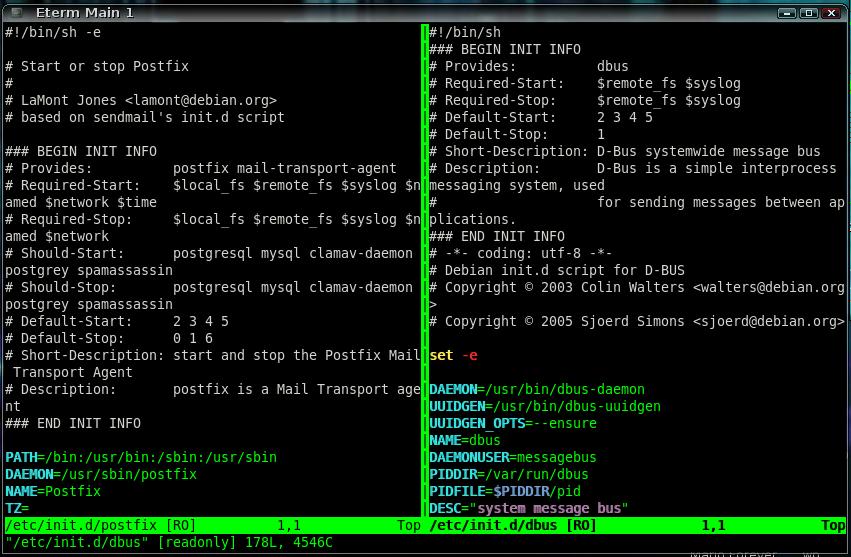Click the UUIDGEN_OPTS=--ensure line
Viewport: 851px width, 557px height.
click(x=512, y=423)
